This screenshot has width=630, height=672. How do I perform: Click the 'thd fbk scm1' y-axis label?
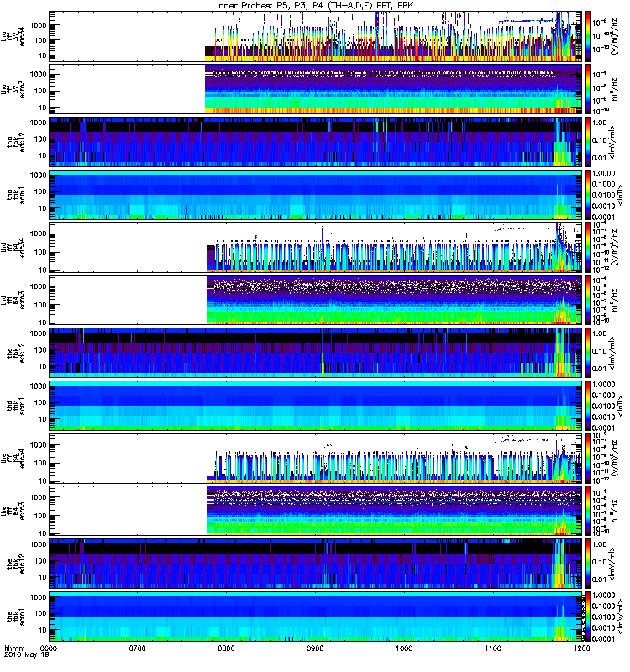tap(16, 406)
